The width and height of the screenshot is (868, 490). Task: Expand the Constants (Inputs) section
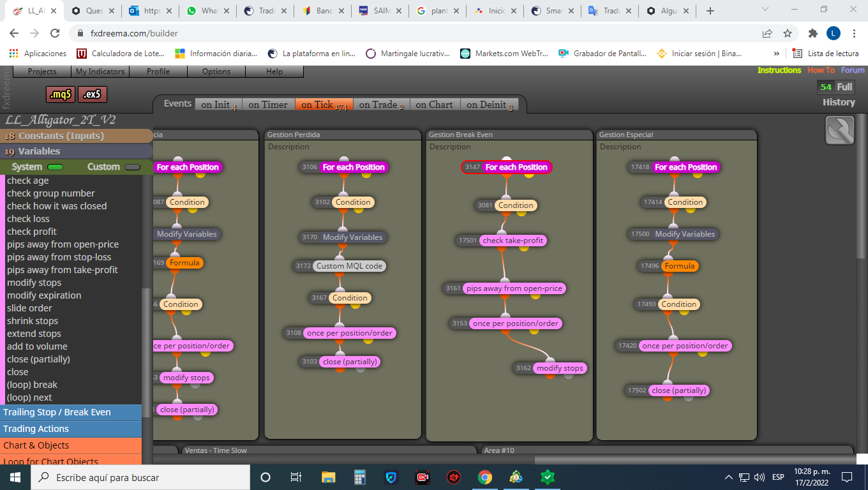coord(77,136)
